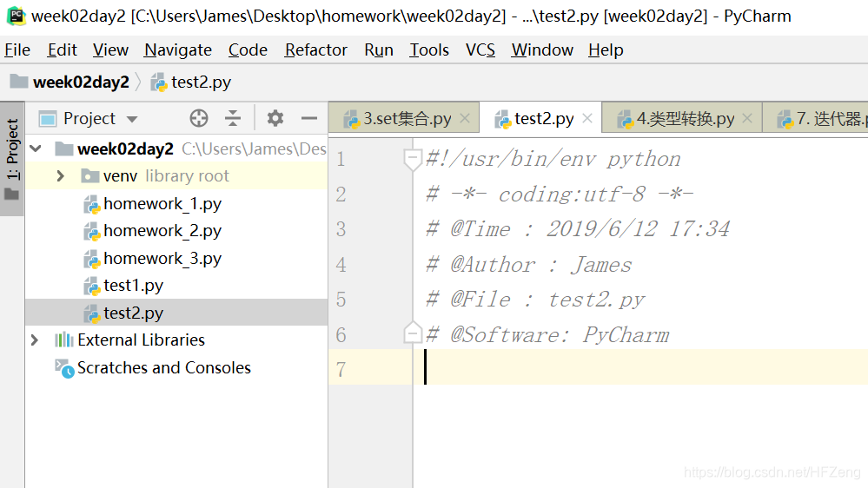Open the VCS menu
The width and height of the screenshot is (868, 488).
click(480, 49)
